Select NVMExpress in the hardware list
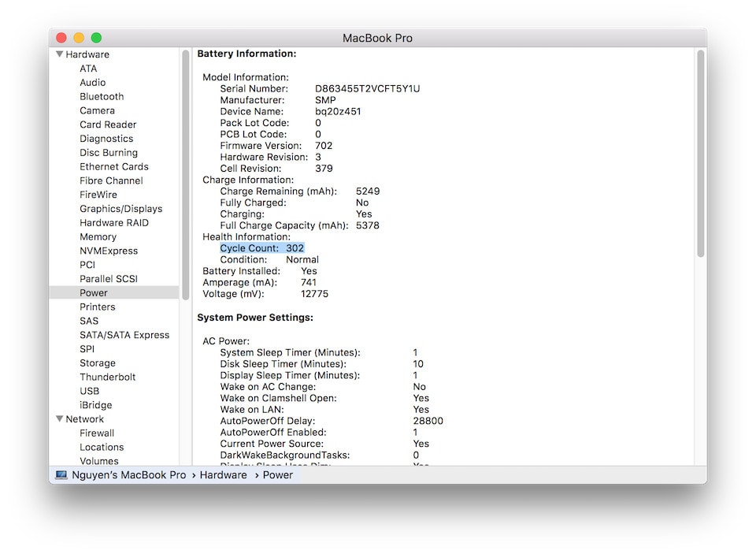This screenshot has width=756, height=554. [108, 251]
